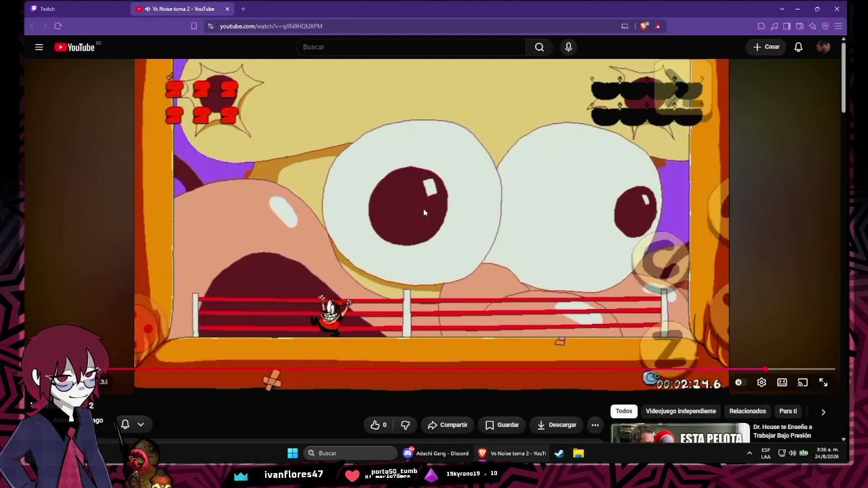Viewport: 868px width, 488px height.
Task: Click the Guardar save button
Action: click(x=502, y=425)
